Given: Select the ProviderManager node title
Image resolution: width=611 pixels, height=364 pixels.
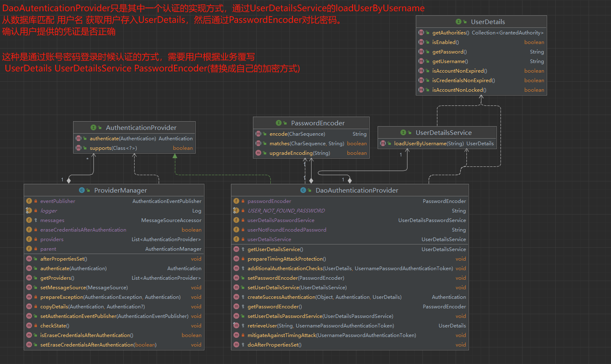Looking at the screenshot, I should pos(120,190).
